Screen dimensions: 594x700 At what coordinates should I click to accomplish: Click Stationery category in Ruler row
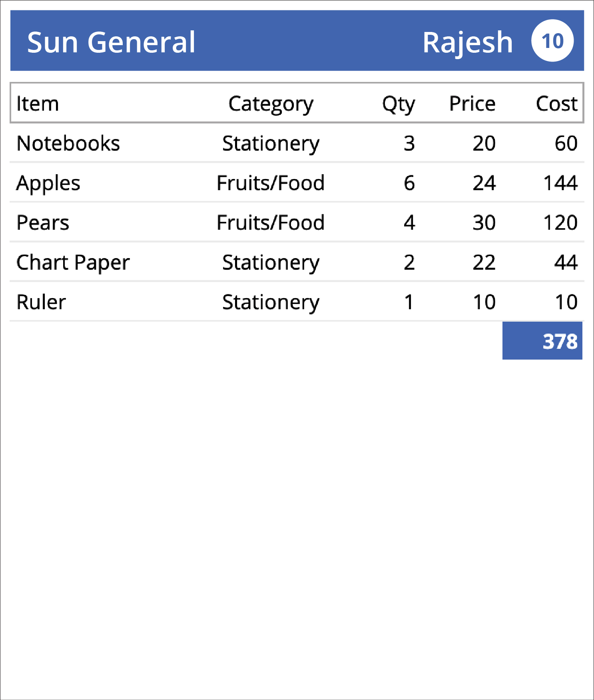tap(271, 302)
